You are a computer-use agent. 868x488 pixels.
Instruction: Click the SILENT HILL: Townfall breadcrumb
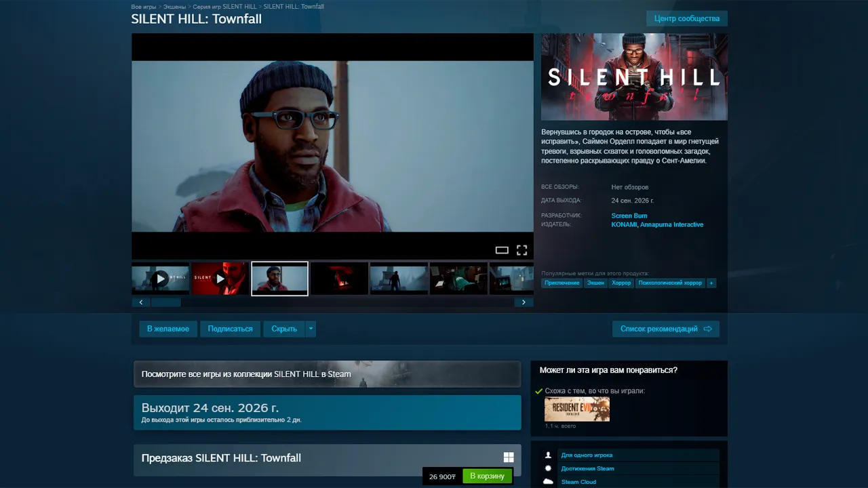[294, 7]
